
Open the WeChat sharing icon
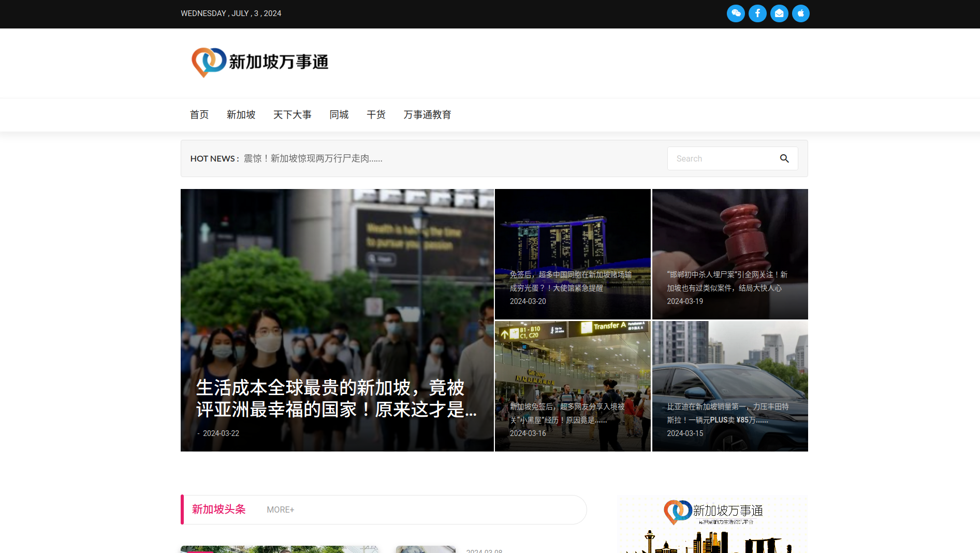coord(736,13)
